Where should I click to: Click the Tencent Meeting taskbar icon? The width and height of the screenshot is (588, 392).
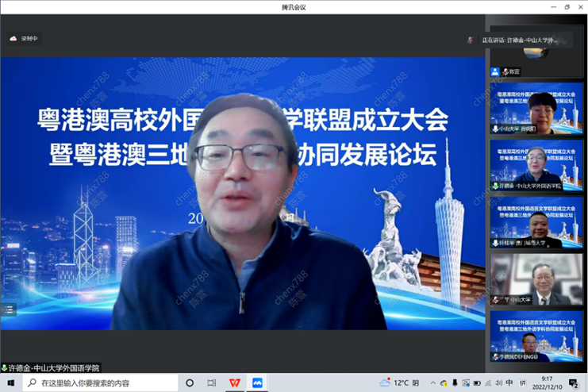tap(257, 382)
